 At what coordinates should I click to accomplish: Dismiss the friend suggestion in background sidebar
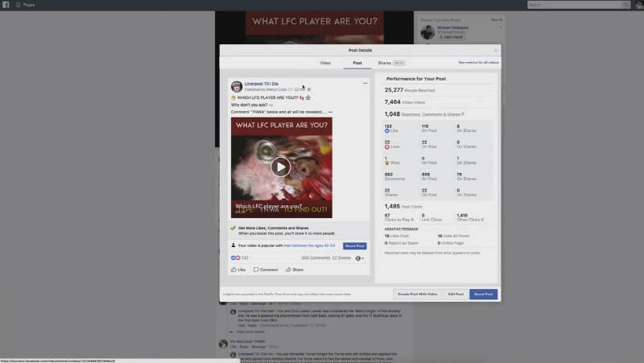(500, 27)
